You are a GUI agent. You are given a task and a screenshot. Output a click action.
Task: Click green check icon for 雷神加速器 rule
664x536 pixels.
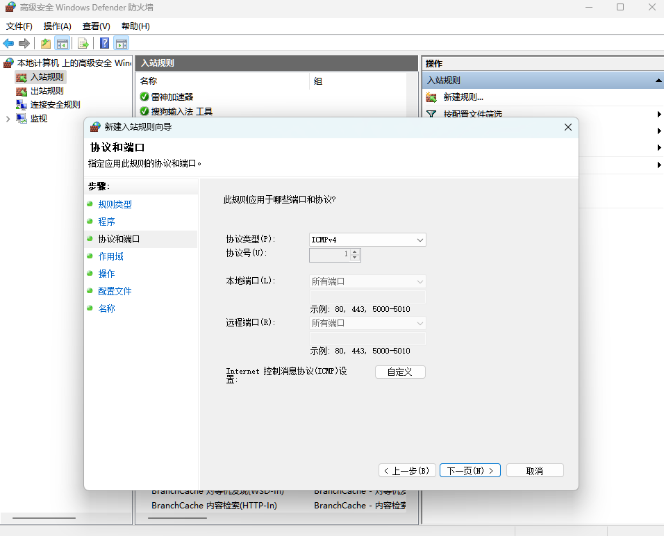144,97
